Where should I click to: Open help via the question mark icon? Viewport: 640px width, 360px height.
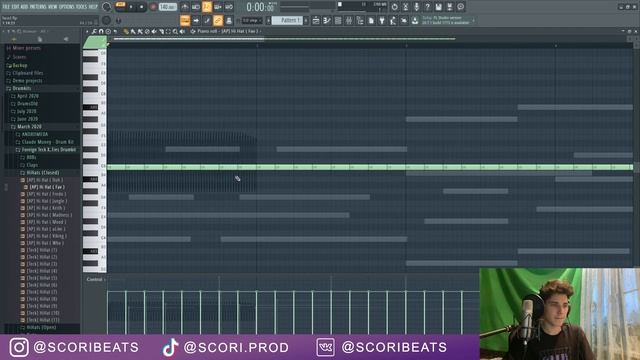pyautogui.click(x=427, y=7)
